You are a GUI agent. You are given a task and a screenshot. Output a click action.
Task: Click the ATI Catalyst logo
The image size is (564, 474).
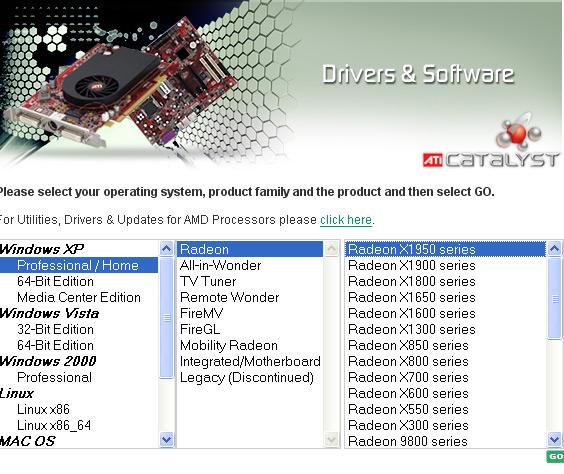[x=491, y=160]
